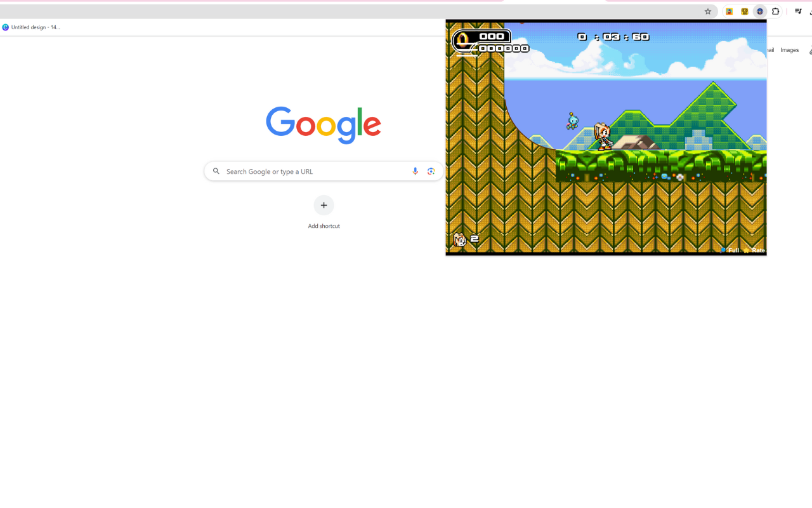The height and width of the screenshot is (508, 812).
Task: Click the Google logo
Action: pyautogui.click(x=324, y=125)
